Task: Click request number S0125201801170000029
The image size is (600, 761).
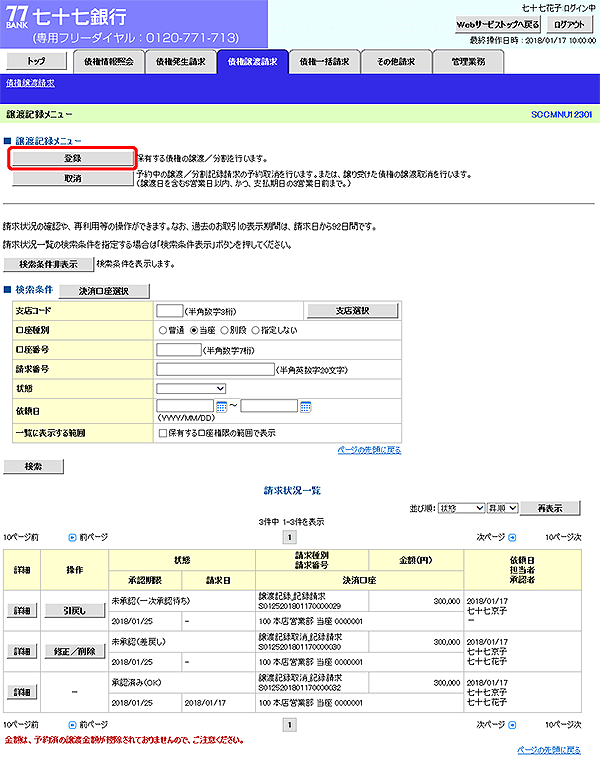Action: (300, 606)
